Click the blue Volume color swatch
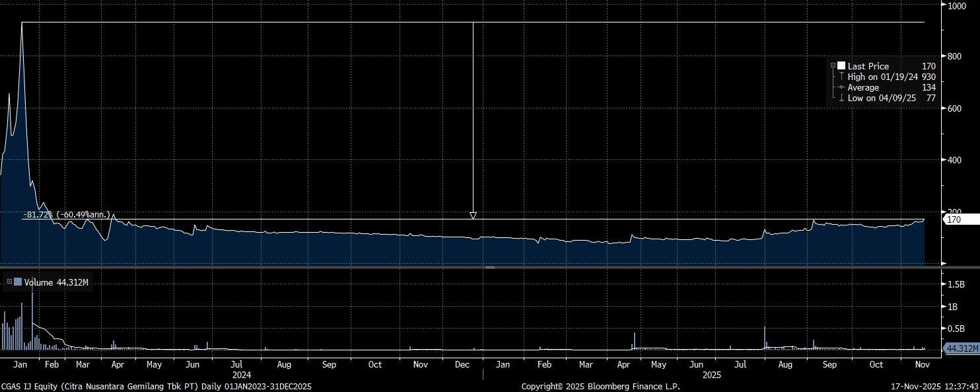The height and width of the screenshot is (392, 980). click(x=18, y=282)
